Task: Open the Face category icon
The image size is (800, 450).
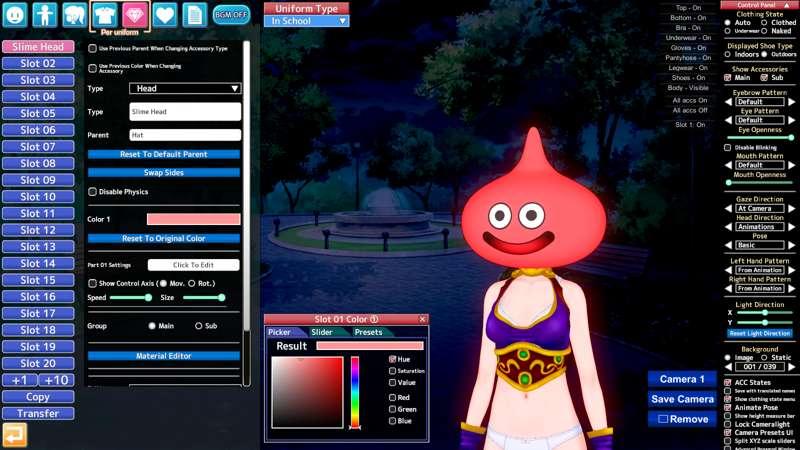Action: point(15,15)
